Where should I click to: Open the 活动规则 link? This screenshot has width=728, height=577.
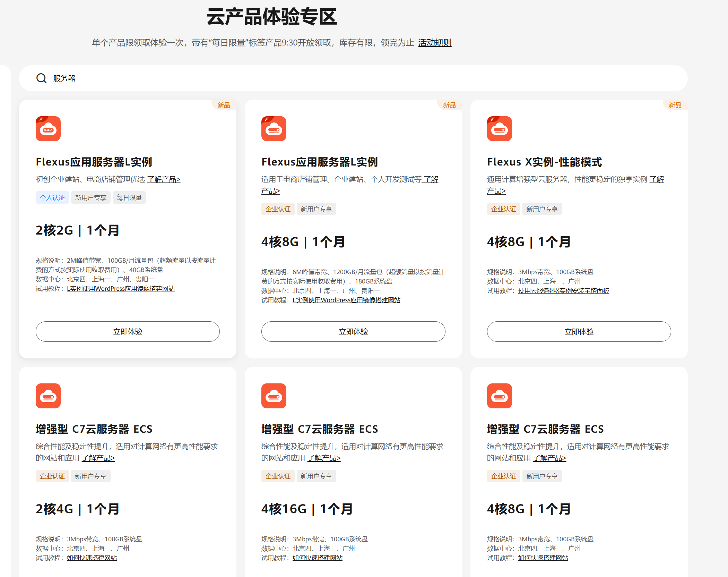pos(435,43)
